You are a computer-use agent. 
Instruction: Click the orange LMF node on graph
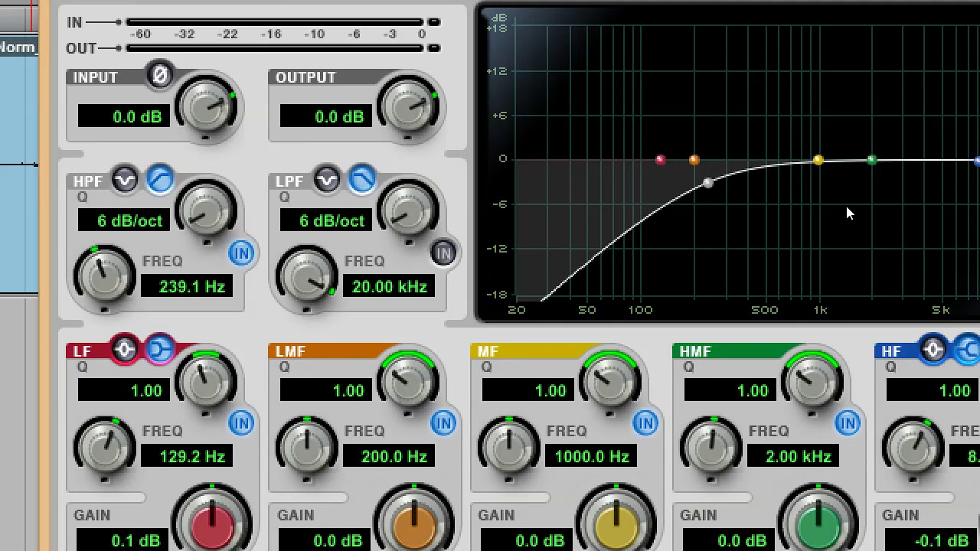pos(694,160)
